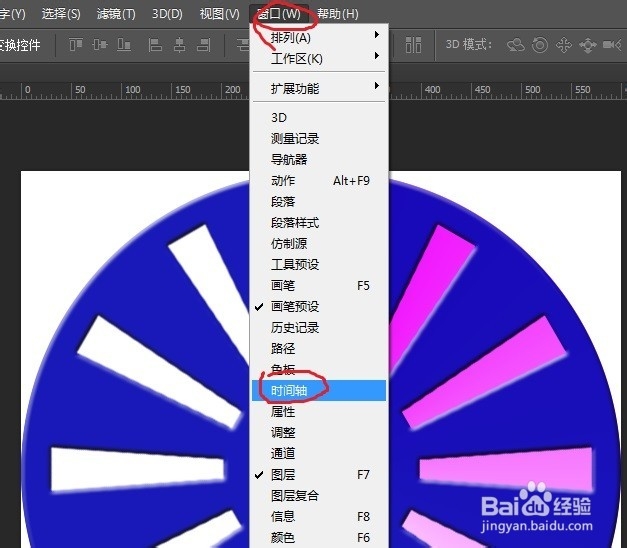Click the align left edges icon
This screenshot has height=548, width=627.
pyautogui.click(x=155, y=45)
